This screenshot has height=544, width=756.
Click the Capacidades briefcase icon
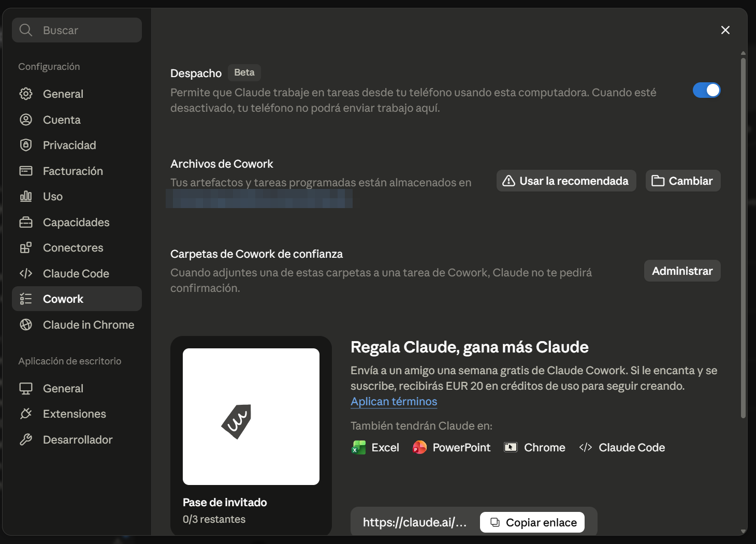[x=26, y=222]
